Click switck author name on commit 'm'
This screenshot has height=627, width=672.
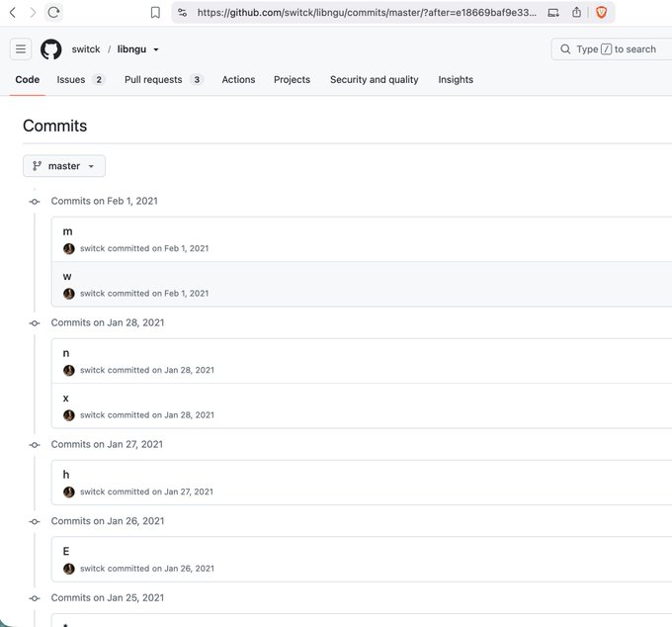click(93, 248)
